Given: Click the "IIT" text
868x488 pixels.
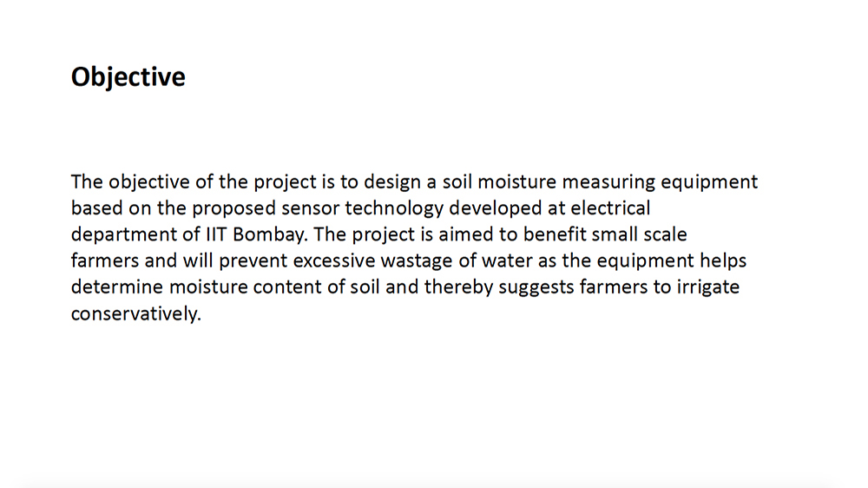Looking at the screenshot, I should (x=216, y=234).
